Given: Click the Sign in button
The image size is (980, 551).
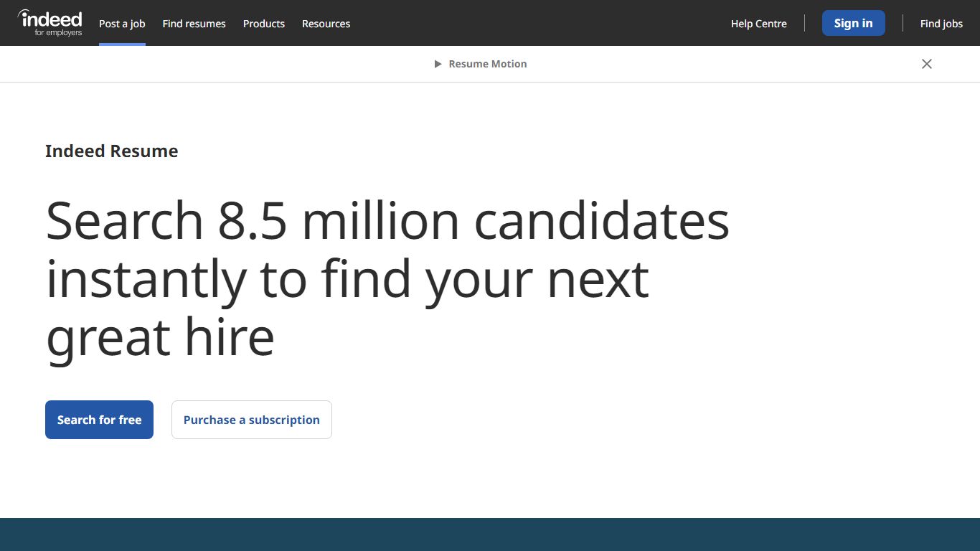Looking at the screenshot, I should point(853,23).
